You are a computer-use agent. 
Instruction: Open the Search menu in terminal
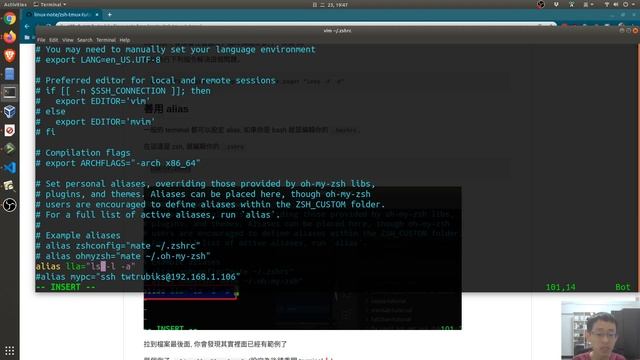point(84,40)
